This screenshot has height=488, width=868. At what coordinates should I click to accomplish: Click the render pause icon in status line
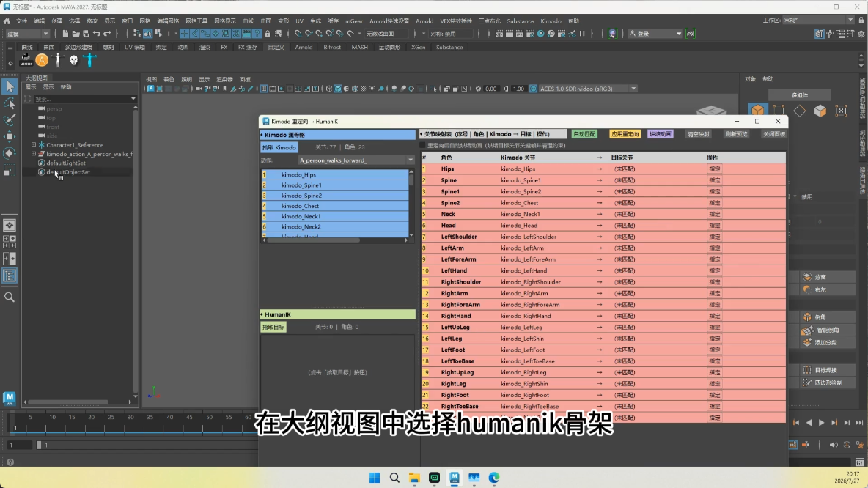coord(582,34)
